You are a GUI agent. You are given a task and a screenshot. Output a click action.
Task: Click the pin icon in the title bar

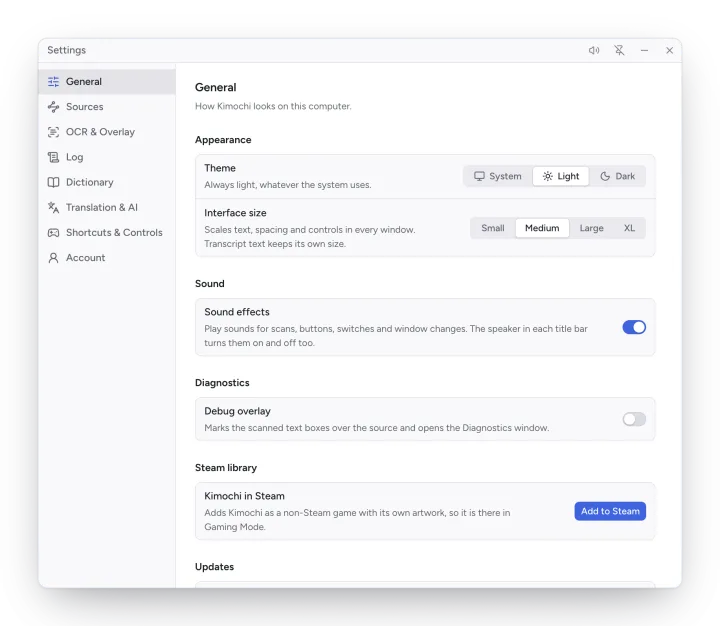coord(619,51)
